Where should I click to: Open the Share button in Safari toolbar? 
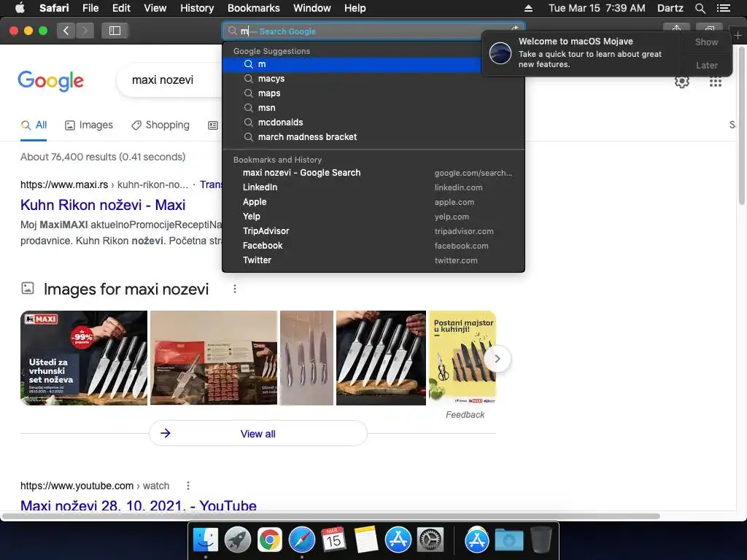tap(676, 28)
